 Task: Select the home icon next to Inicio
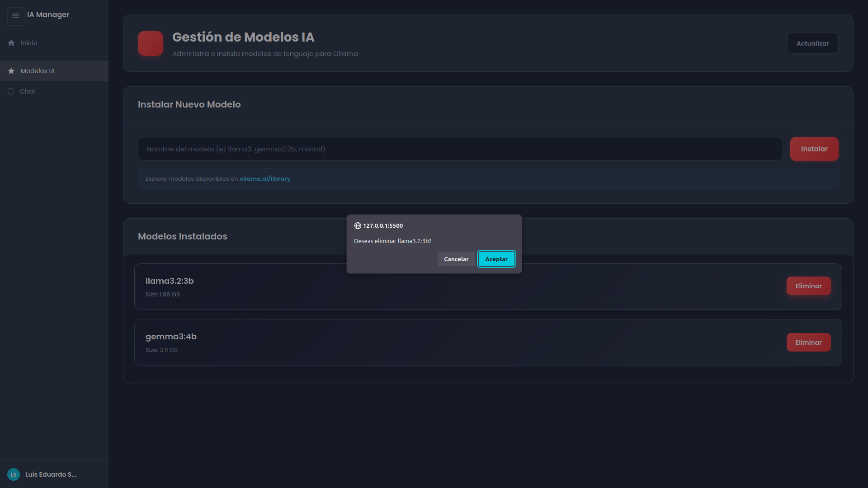[10, 42]
